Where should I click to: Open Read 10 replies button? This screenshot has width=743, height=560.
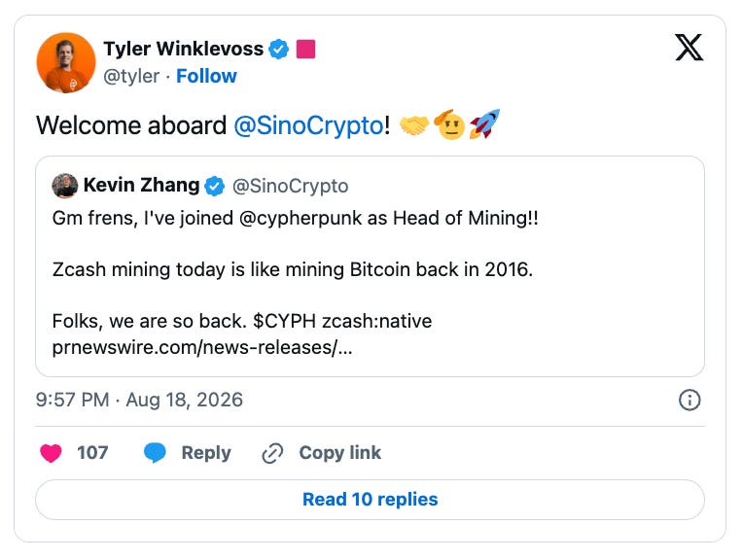tap(370, 500)
